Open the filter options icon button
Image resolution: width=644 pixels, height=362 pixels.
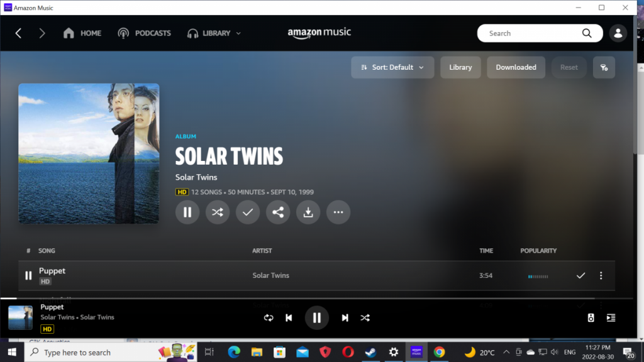coord(604,67)
